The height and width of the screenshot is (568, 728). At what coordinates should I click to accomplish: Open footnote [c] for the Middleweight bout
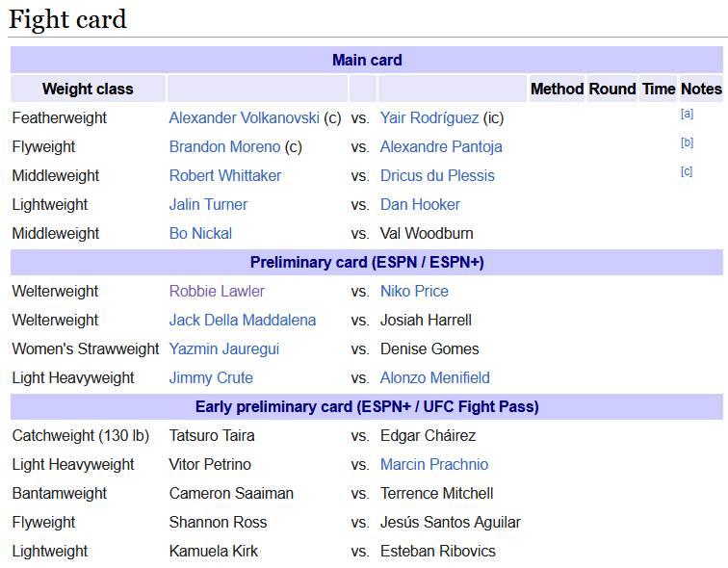[687, 171]
